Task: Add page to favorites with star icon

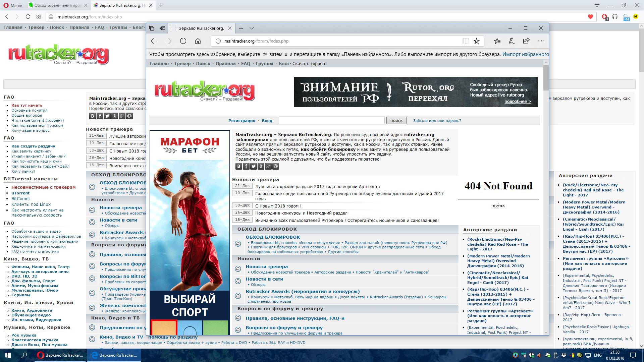Action: [x=476, y=41]
